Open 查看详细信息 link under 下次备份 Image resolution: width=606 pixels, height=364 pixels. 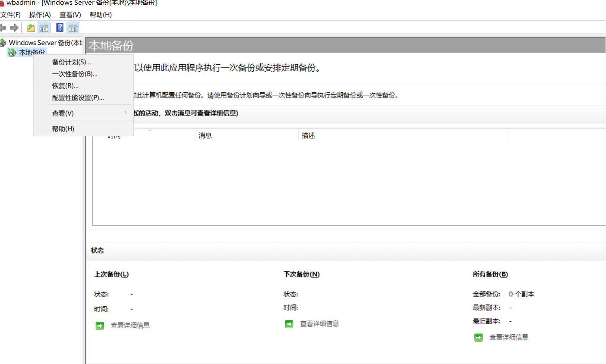coord(320,324)
